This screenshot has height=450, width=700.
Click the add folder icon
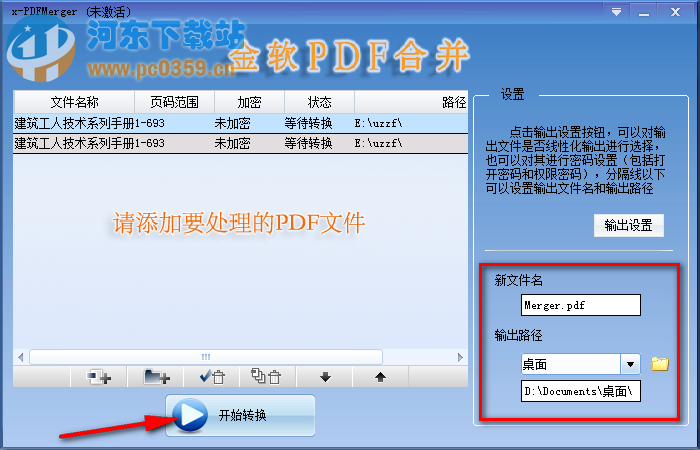pos(155,377)
